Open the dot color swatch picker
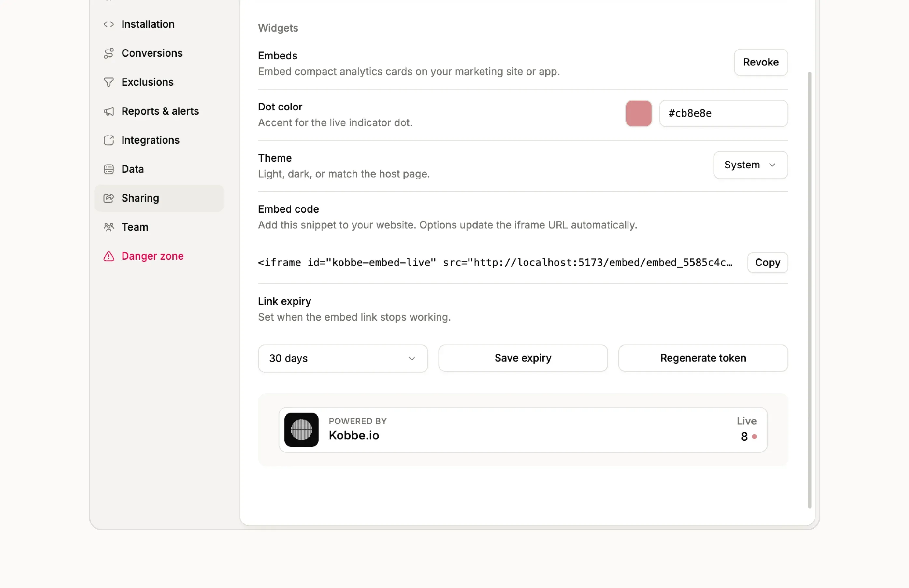The height and width of the screenshot is (588, 909). pos(639,113)
